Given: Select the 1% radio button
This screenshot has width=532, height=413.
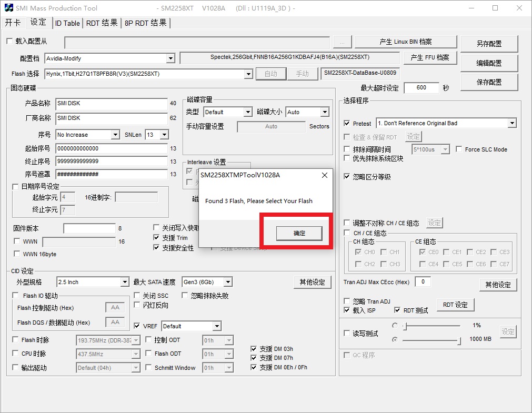Looking at the screenshot, I should pyautogui.click(x=395, y=326).
